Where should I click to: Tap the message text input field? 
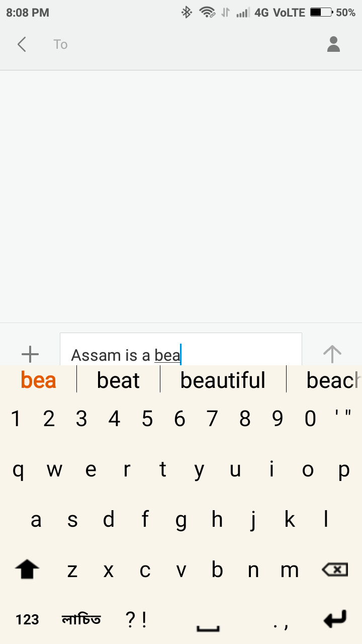[181, 352]
